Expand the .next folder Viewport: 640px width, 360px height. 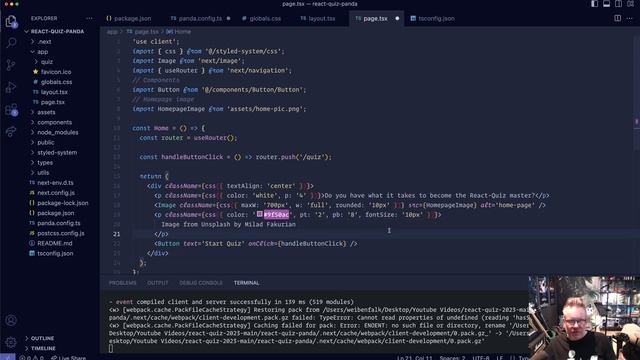(44, 42)
